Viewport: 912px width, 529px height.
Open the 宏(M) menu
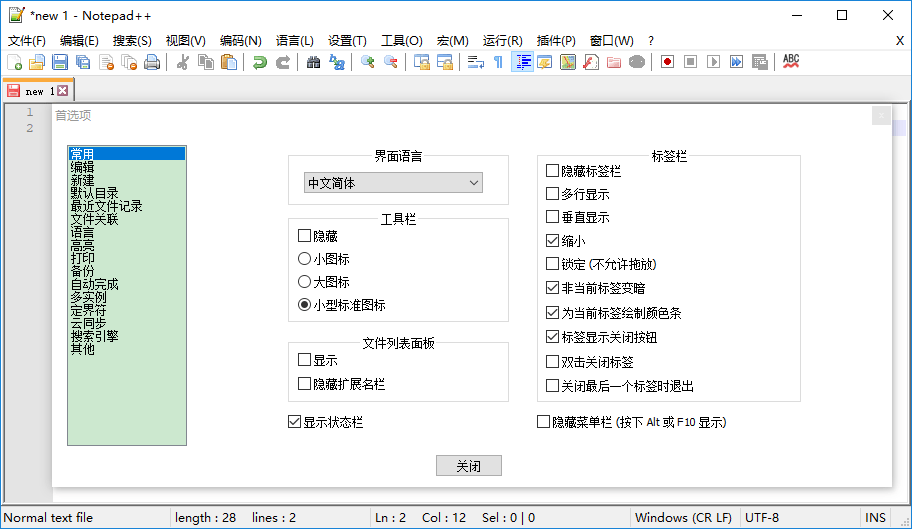click(453, 41)
